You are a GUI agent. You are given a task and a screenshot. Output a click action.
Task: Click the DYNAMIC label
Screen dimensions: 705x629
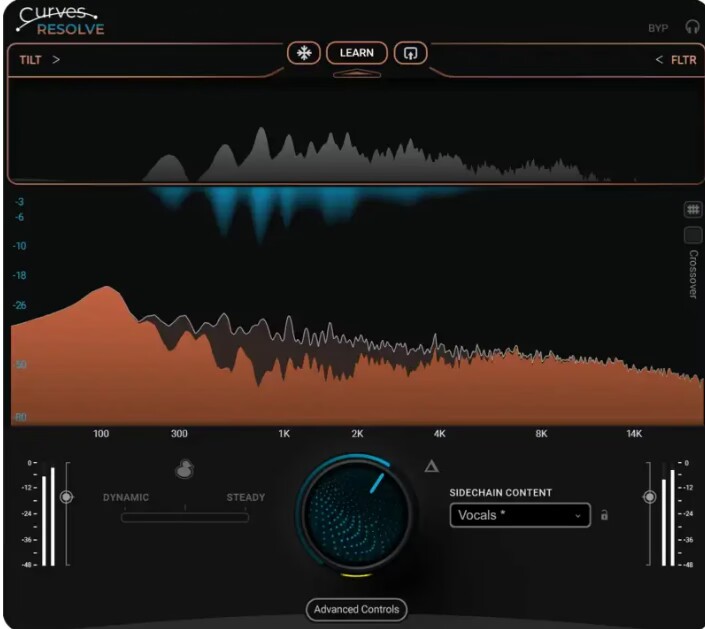pyautogui.click(x=126, y=497)
